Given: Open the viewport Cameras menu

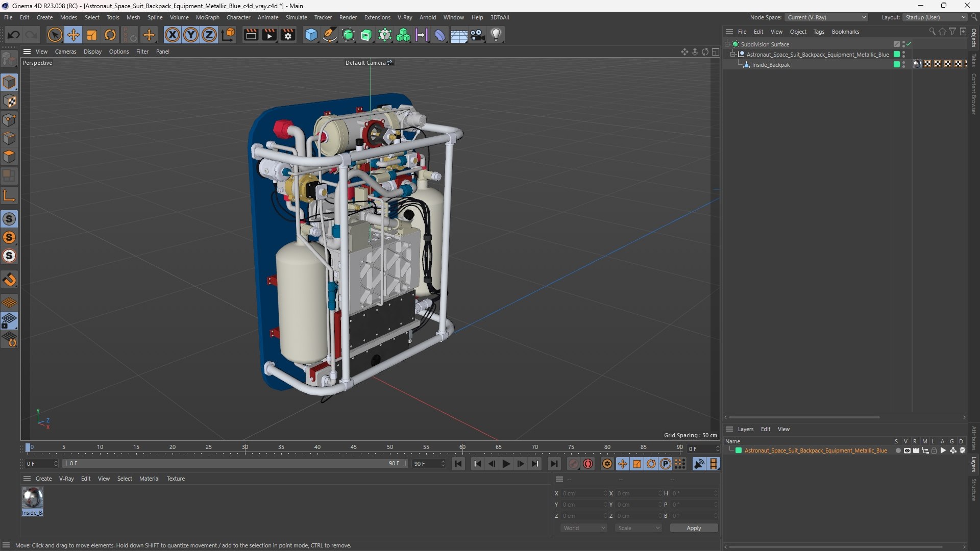Looking at the screenshot, I should [x=65, y=52].
